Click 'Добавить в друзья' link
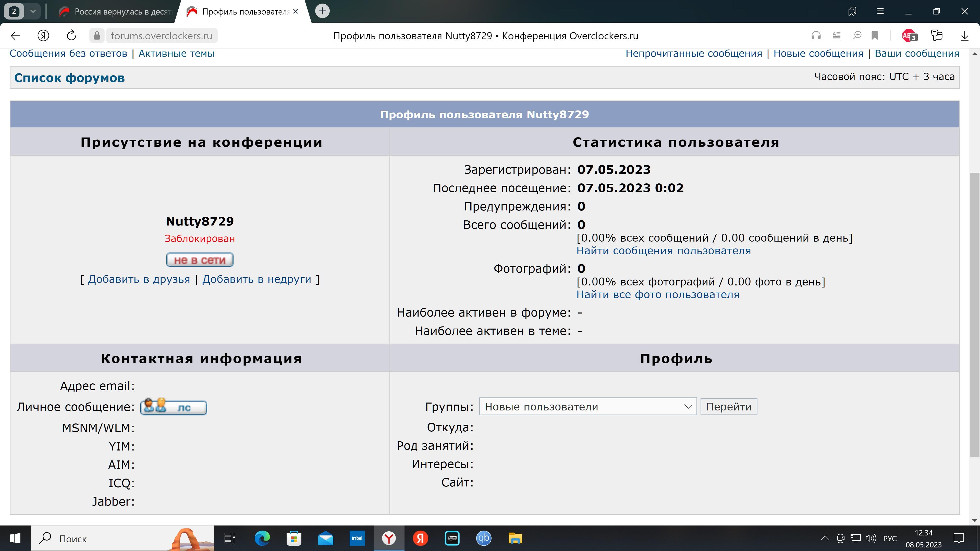 point(139,280)
